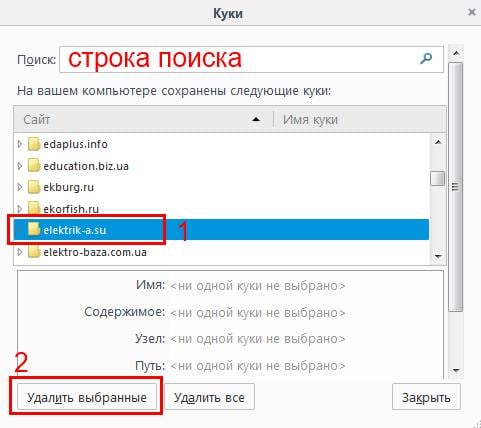This screenshot has width=481, height=428.
Task: Select the ekorfish.ru row
Action: tap(221, 209)
